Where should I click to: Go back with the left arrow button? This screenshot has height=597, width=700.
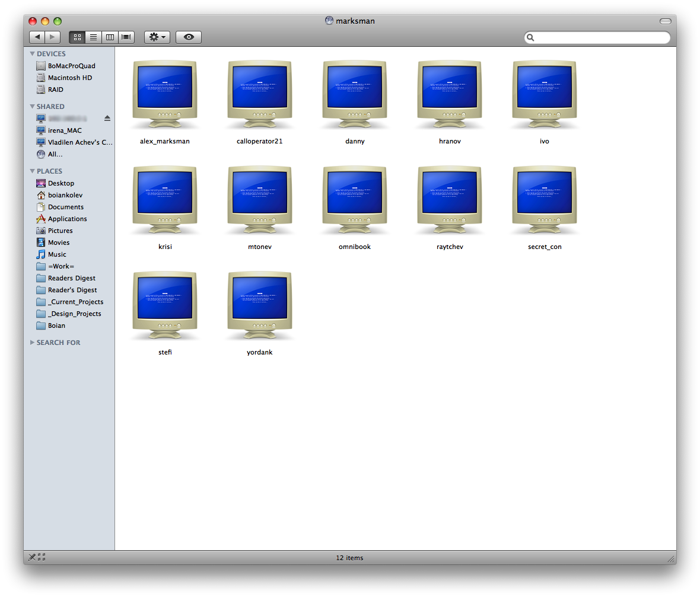coord(37,37)
